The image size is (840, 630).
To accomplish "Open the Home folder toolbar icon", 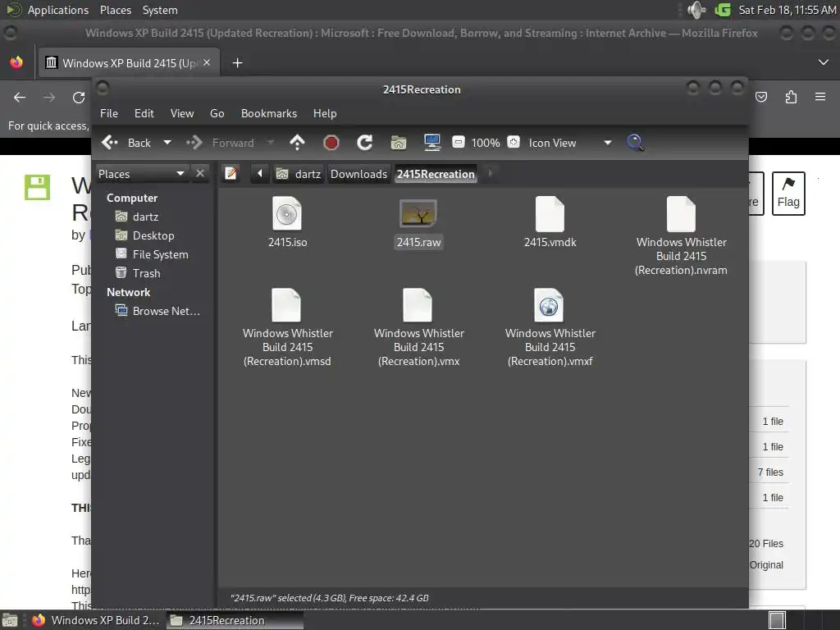I will coord(399,143).
